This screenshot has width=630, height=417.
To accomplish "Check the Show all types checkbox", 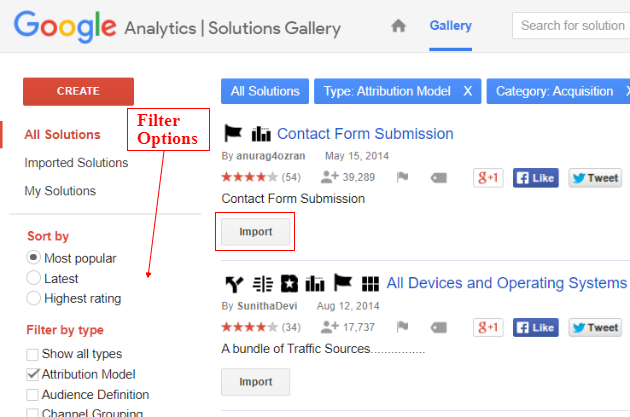I will (x=32, y=355).
